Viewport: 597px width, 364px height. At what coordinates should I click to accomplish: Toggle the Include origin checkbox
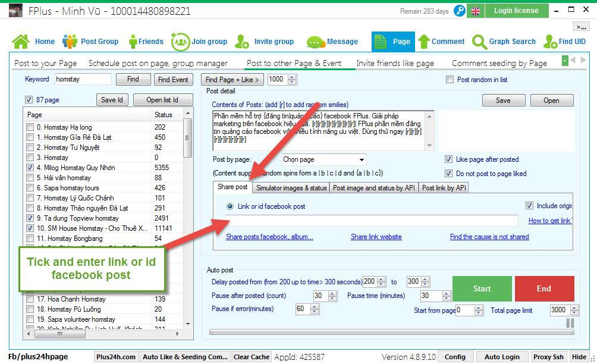[x=529, y=206]
